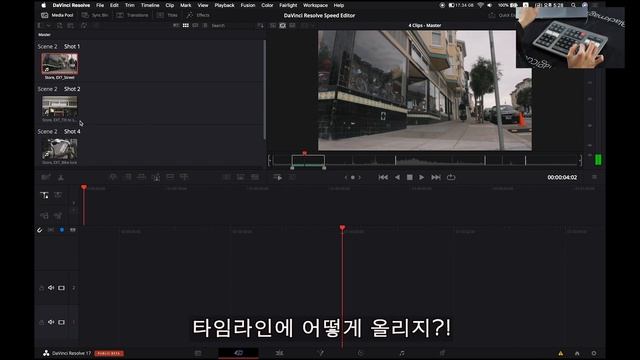The height and width of the screenshot is (360, 640).
Task: Open the Workspace menu
Action: [x=315, y=5]
